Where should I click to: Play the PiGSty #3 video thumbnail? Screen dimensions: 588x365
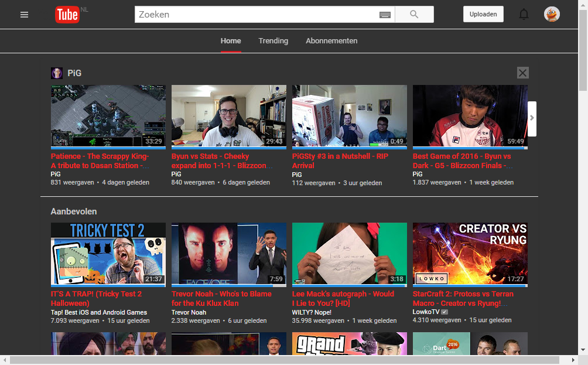click(350, 116)
